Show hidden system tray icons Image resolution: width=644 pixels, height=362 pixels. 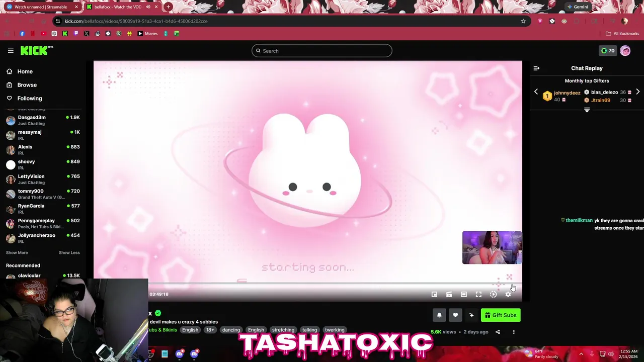(581, 354)
